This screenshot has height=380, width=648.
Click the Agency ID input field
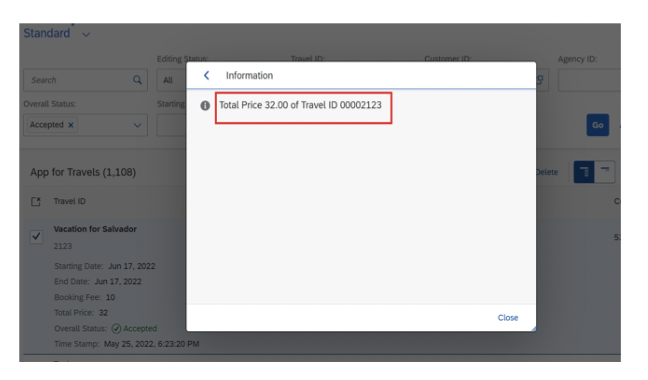[589, 80]
